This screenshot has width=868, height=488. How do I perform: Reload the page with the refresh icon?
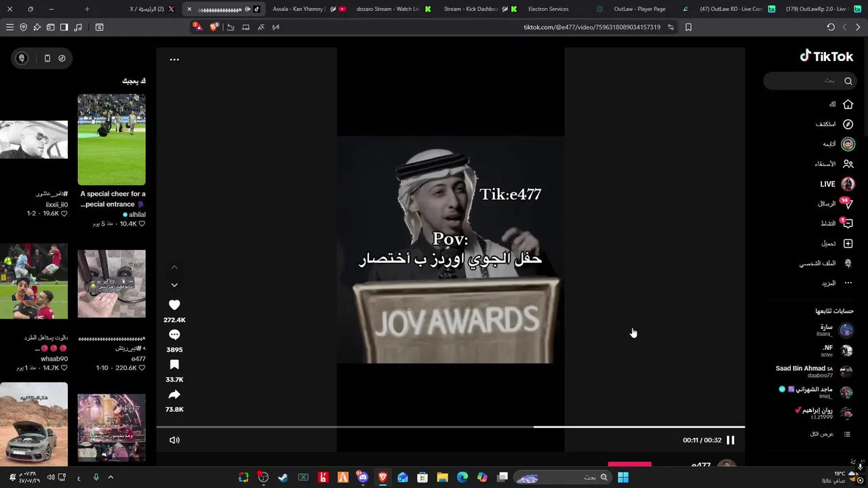point(831,27)
